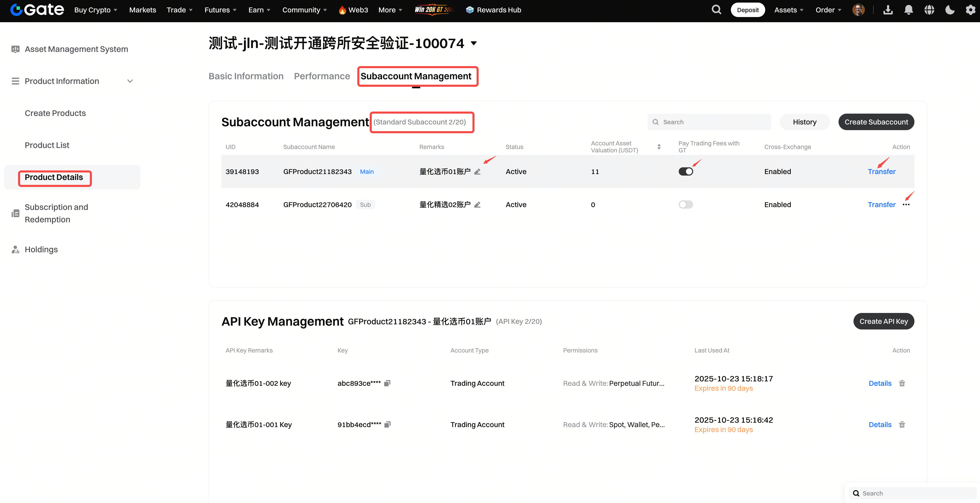The image size is (980, 503).
Task: Click the download app icon
Action: point(888,10)
